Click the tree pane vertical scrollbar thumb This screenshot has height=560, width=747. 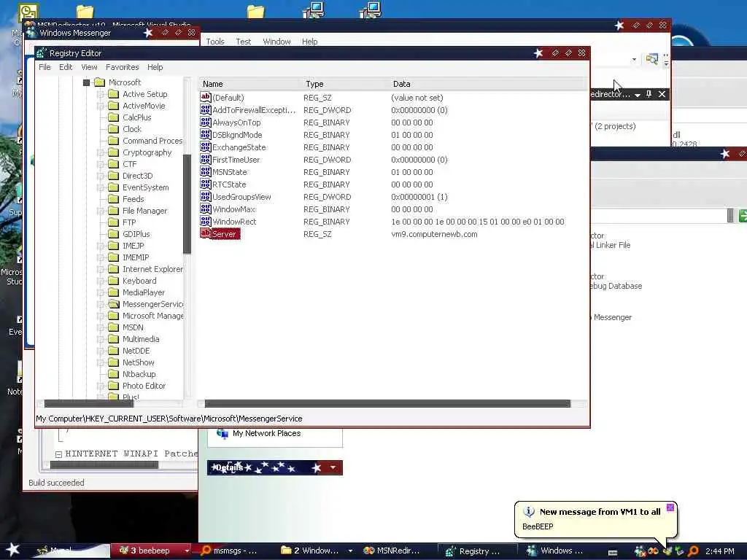pyautogui.click(x=187, y=204)
